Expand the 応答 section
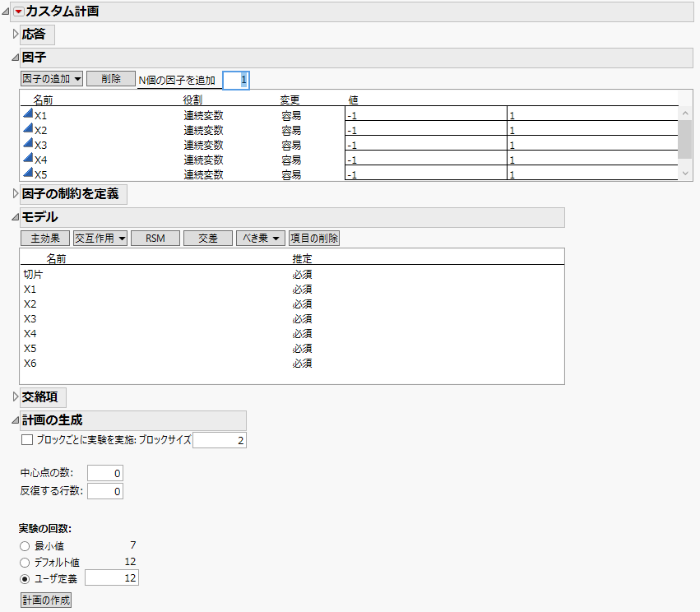Viewport: 700px width, 612px height. click(x=14, y=35)
